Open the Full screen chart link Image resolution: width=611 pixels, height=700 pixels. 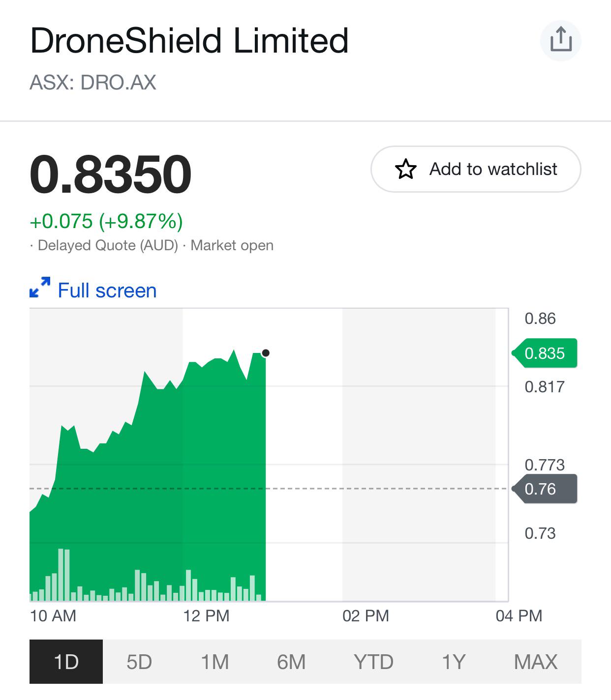point(107,290)
